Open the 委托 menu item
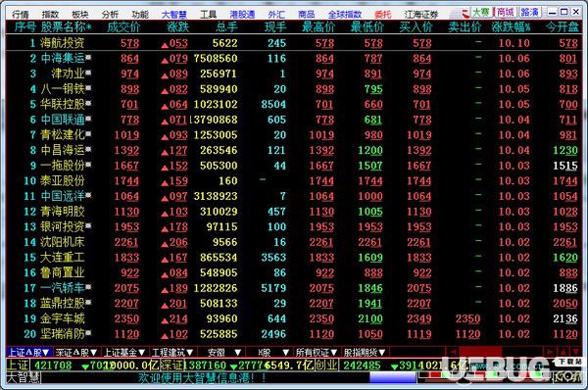 point(383,15)
